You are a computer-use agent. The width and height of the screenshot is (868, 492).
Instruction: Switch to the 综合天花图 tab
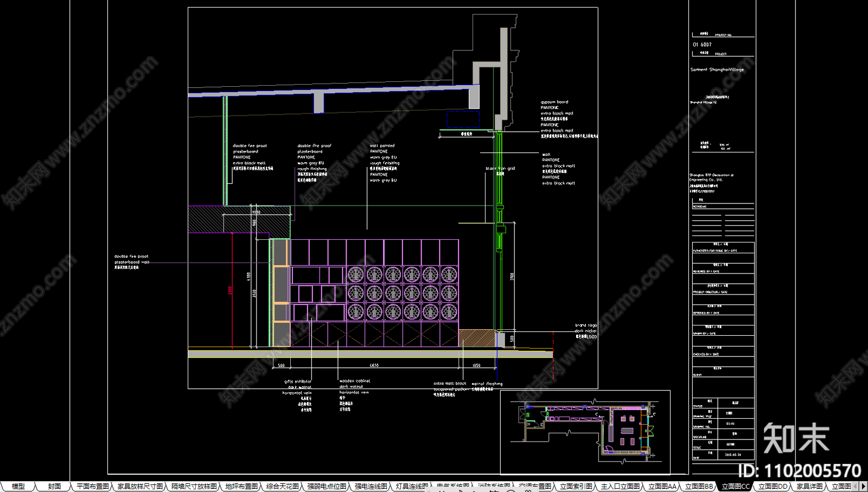[283, 487]
